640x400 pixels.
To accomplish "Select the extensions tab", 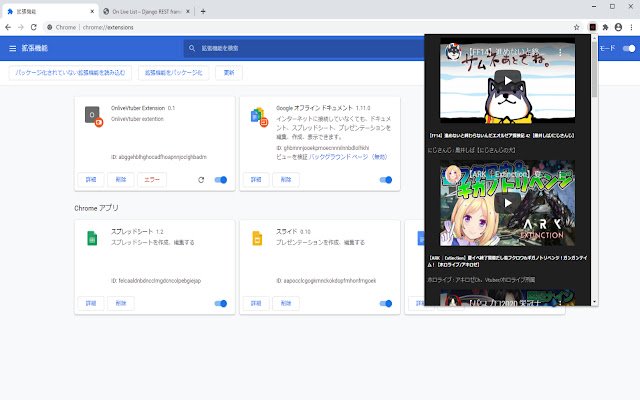I will pyautogui.click(x=50, y=11).
